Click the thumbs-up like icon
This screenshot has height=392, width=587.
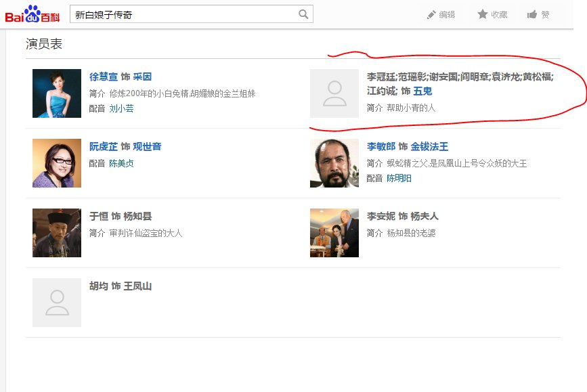point(532,15)
